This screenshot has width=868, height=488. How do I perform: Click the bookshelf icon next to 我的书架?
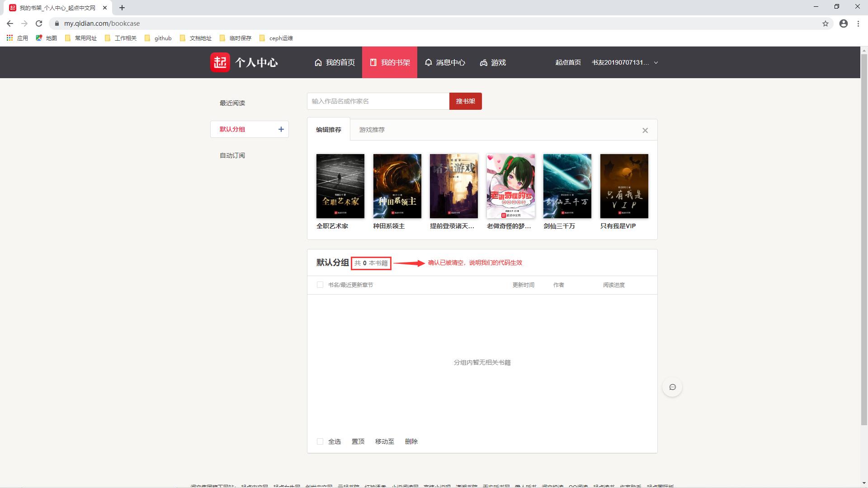[373, 62]
